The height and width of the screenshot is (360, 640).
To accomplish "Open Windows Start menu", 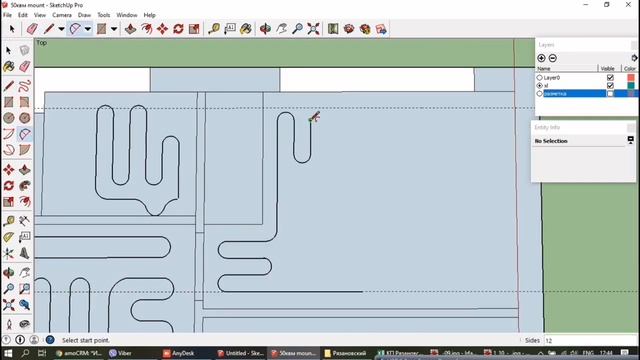I will [8, 353].
